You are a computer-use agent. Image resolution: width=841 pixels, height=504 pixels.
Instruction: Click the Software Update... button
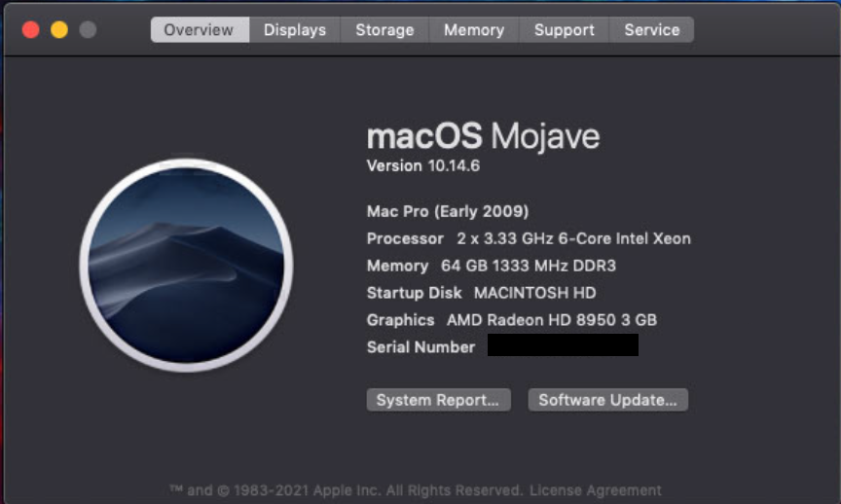pyautogui.click(x=607, y=400)
